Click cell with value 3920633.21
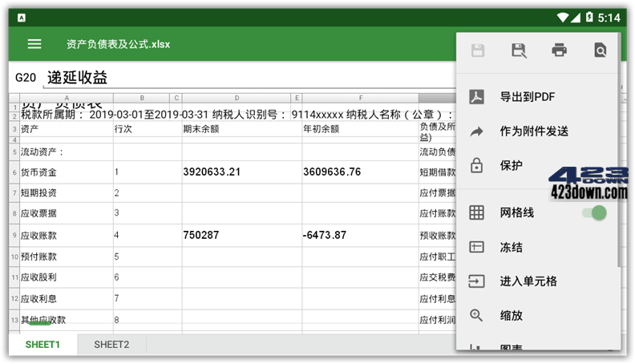The image size is (635, 364). pyautogui.click(x=242, y=172)
